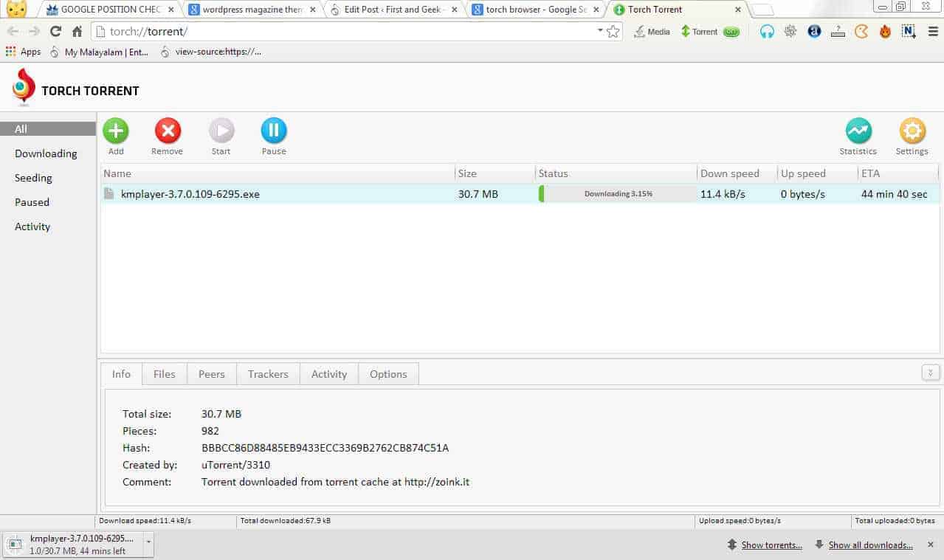The height and width of the screenshot is (560, 944).
Task: Click the Show torrents link
Action: point(771,545)
